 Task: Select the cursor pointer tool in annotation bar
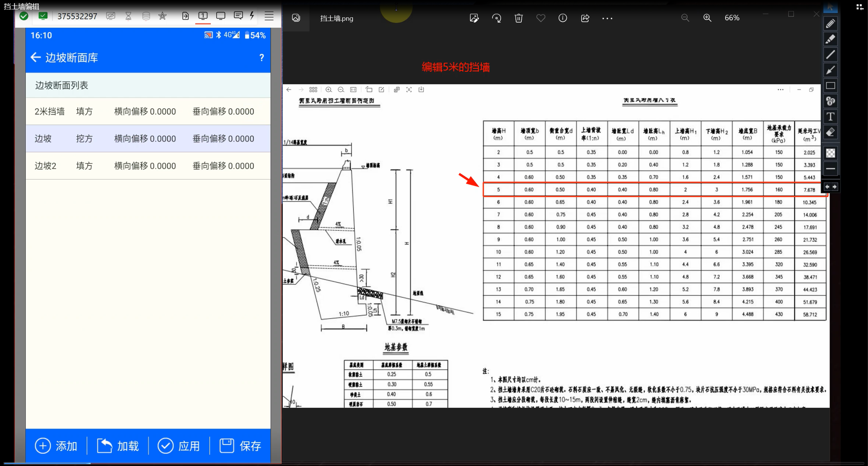(830, 7)
